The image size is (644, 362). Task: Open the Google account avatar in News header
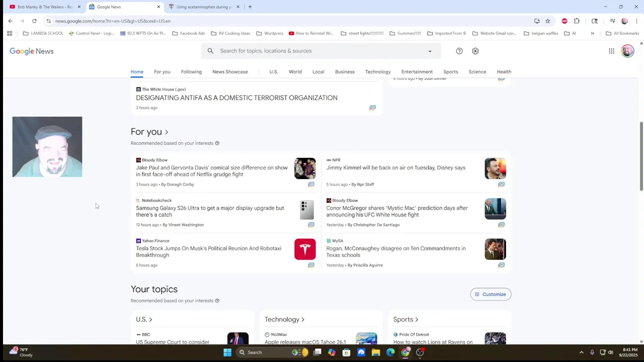(627, 51)
